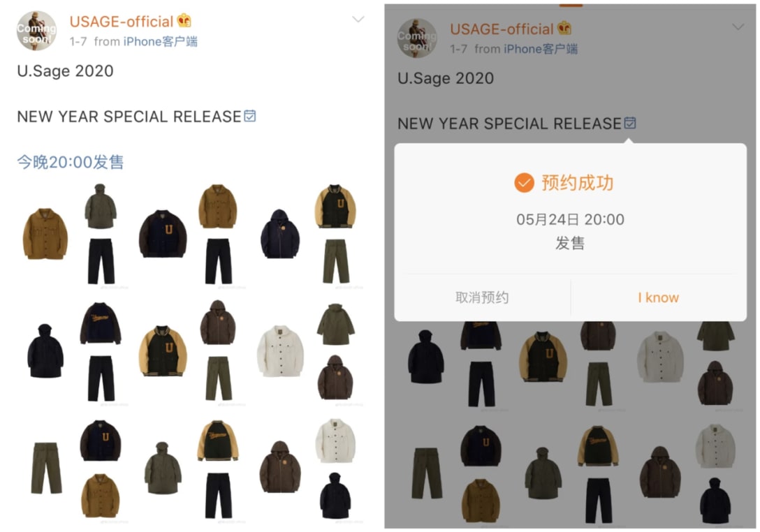The width and height of the screenshot is (760, 532).
Task: Click the crown badge beside left USAGE-official name
Action: [184, 21]
